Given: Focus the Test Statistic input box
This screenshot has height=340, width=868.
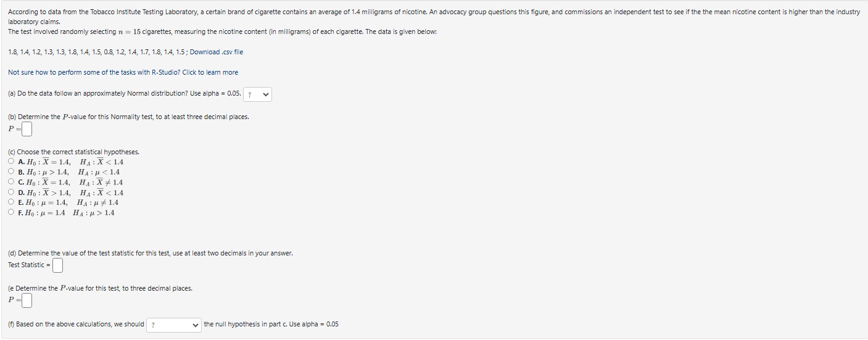Looking at the screenshot, I should [x=57, y=265].
